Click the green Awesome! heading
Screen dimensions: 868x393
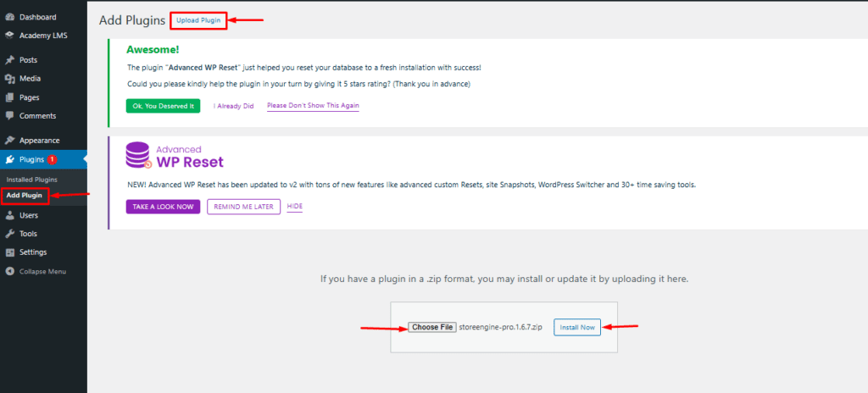pyautogui.click(x=153, y=50)
